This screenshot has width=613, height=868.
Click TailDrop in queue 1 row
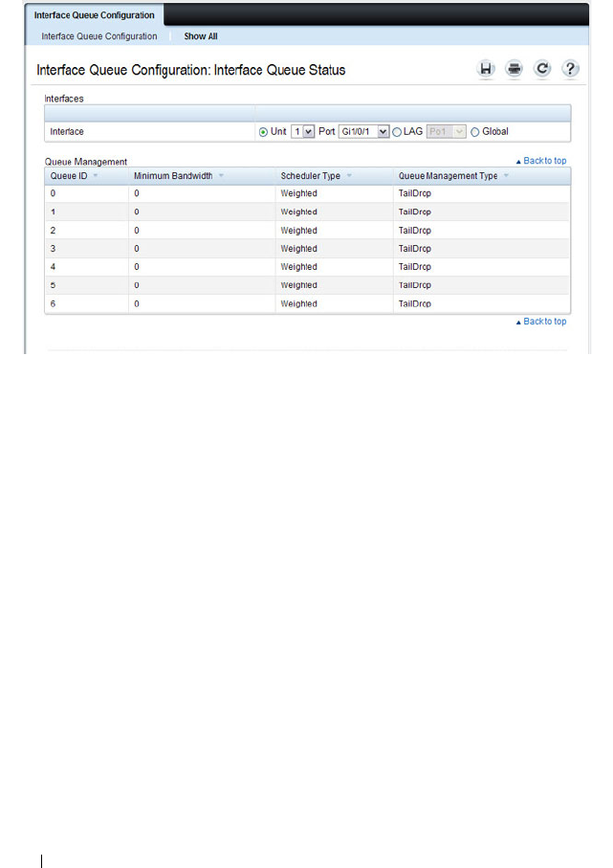(415, 212)
